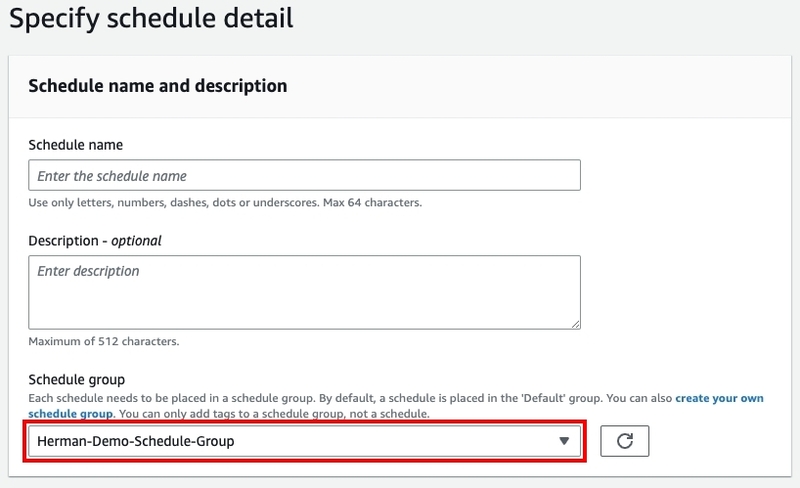Click the 'Enter the schedule name' placeholder
Screen dimensions: 800x488
coord(112,176)
